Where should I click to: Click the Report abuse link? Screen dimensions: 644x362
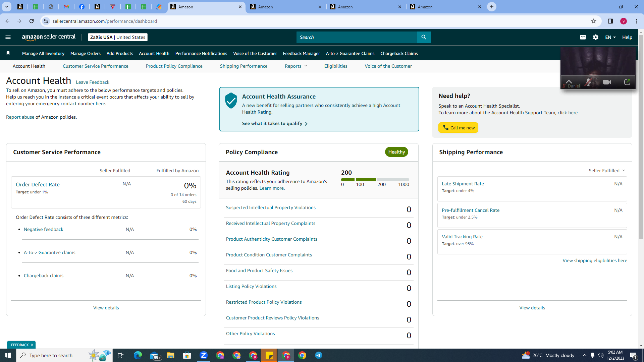point(20,117)
